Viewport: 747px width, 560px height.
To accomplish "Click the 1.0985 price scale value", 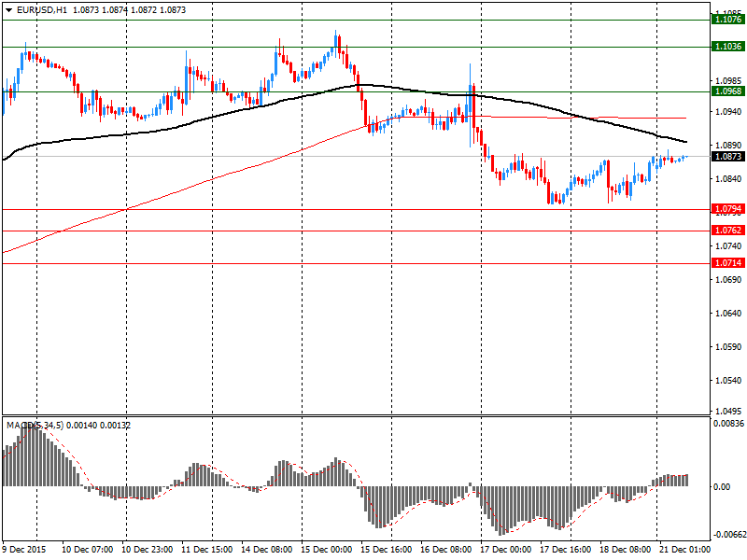I will pyautogui.click(x=729, y=80).
